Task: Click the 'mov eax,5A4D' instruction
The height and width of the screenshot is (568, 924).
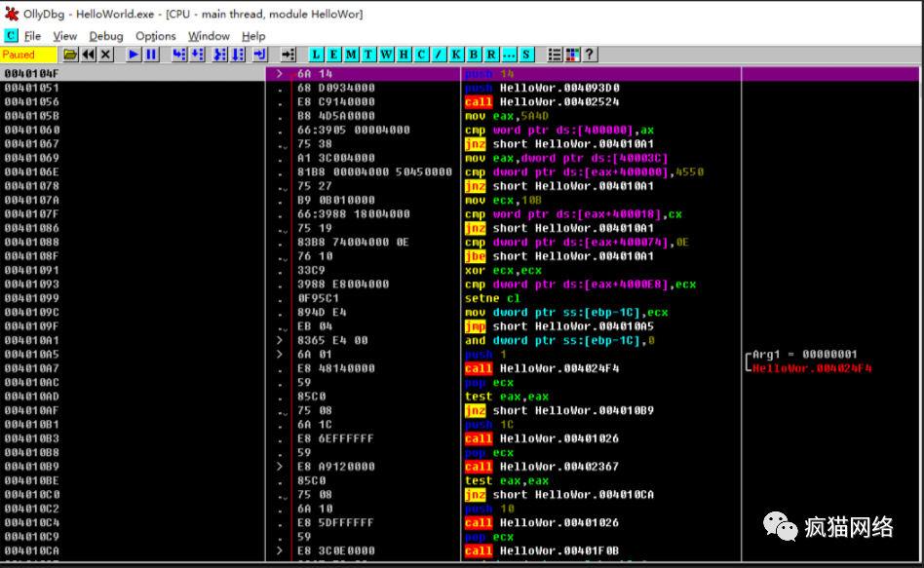Action: [x=507, y=116]
